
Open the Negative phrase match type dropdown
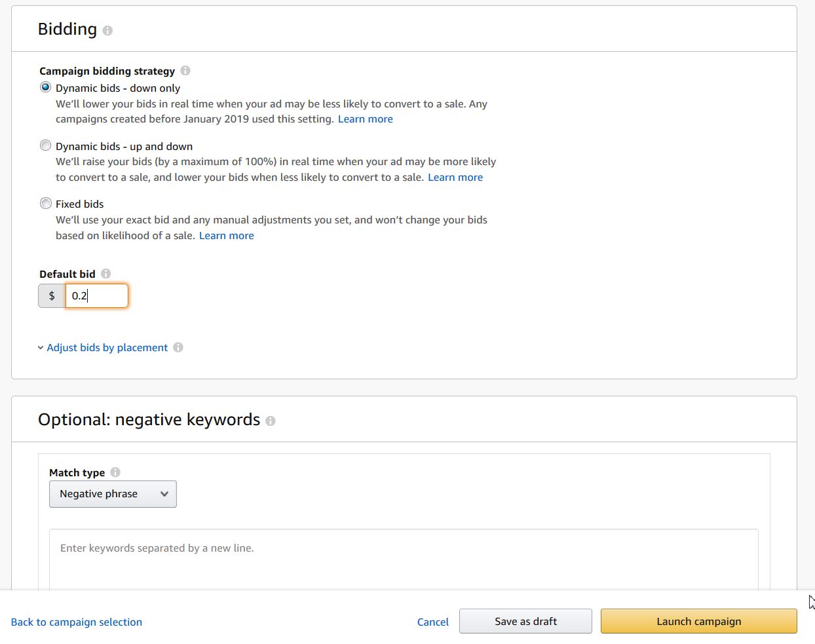click(x=113, y=494)
